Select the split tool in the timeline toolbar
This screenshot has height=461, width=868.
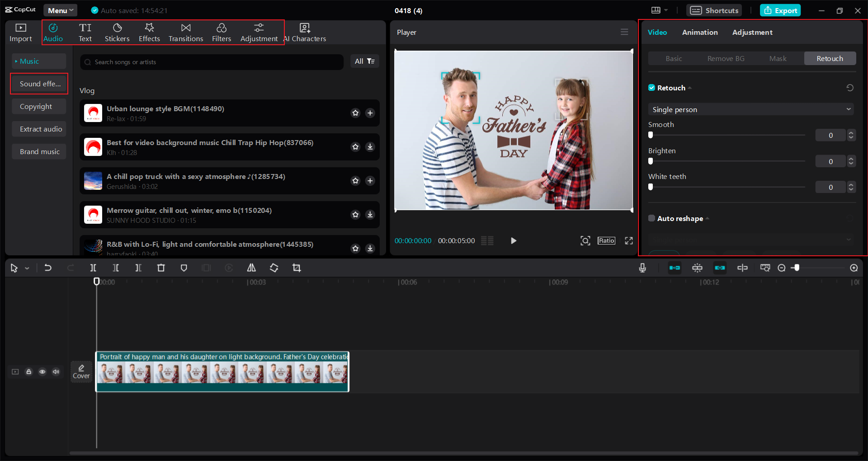tap(93, 268)
